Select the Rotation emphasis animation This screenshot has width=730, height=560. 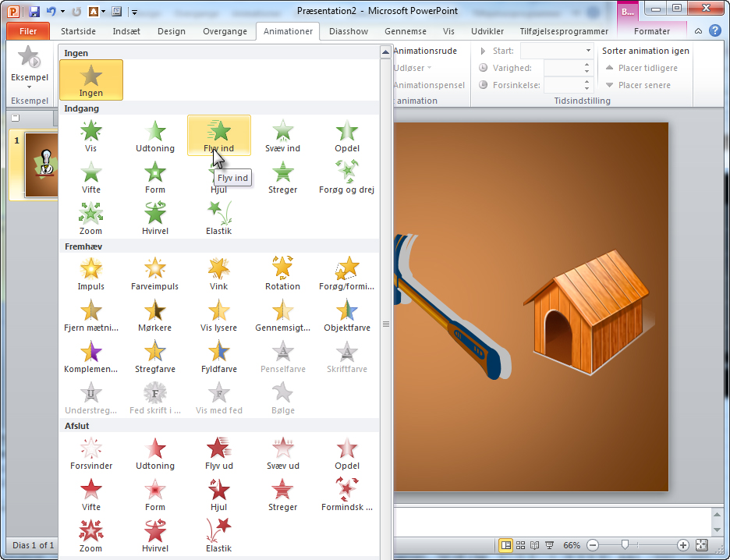coord(282,274)
